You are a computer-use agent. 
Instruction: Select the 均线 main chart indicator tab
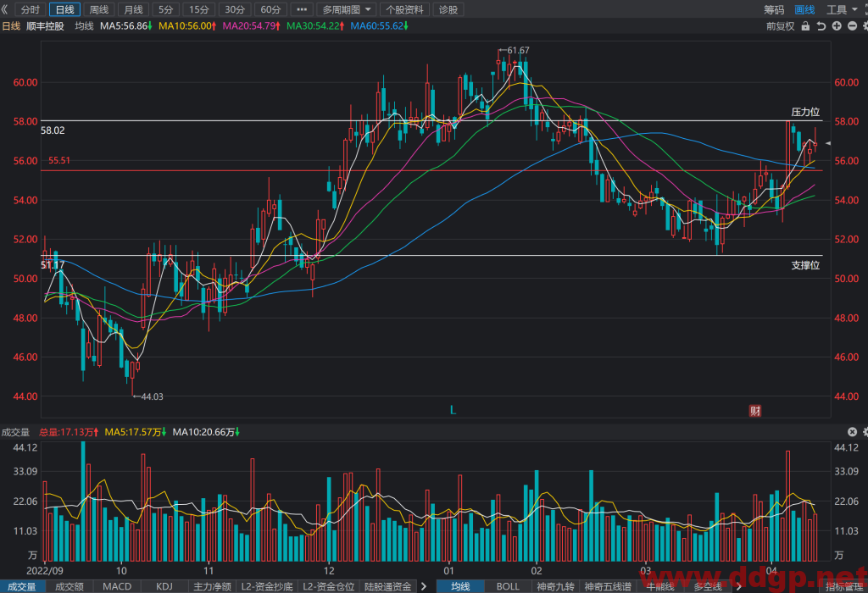(460, 586)
